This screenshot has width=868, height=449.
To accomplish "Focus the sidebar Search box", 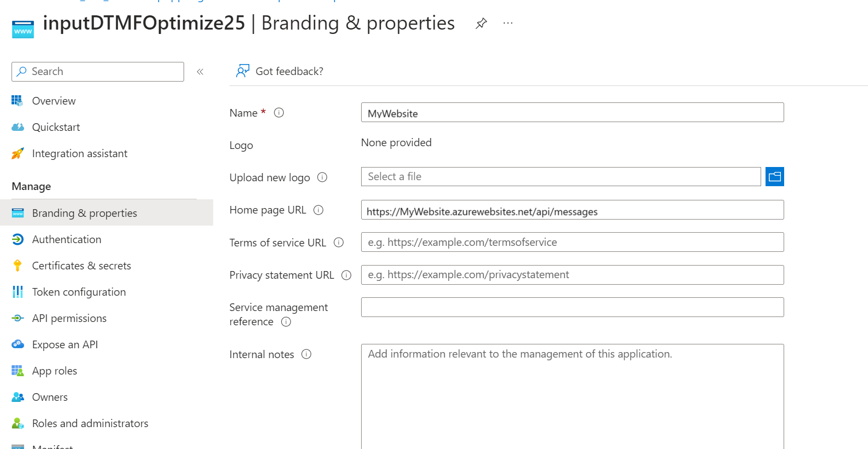I will 98,72.
